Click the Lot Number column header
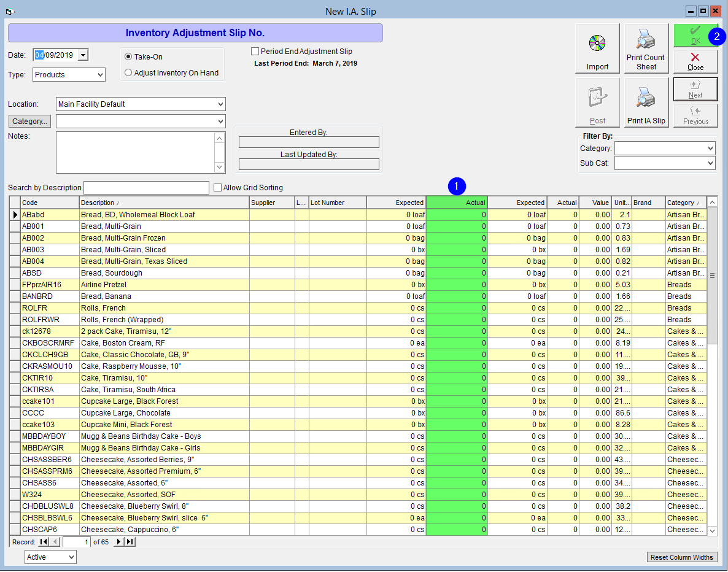The width and height of the screenshot is (728, 572). (338, 203)
